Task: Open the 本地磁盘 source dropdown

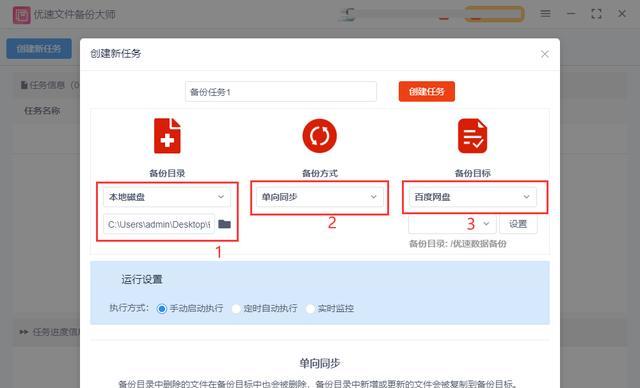Action: click(x=167, y=197)
